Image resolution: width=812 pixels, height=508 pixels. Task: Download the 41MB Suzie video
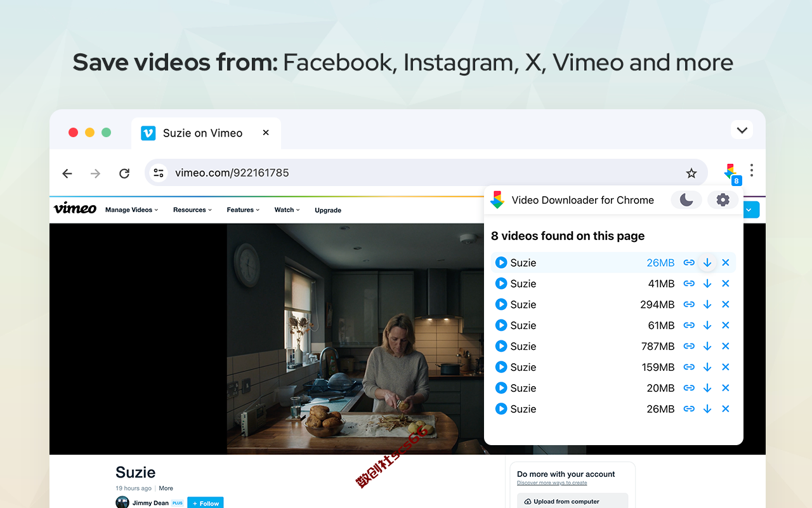click(707, 284)
